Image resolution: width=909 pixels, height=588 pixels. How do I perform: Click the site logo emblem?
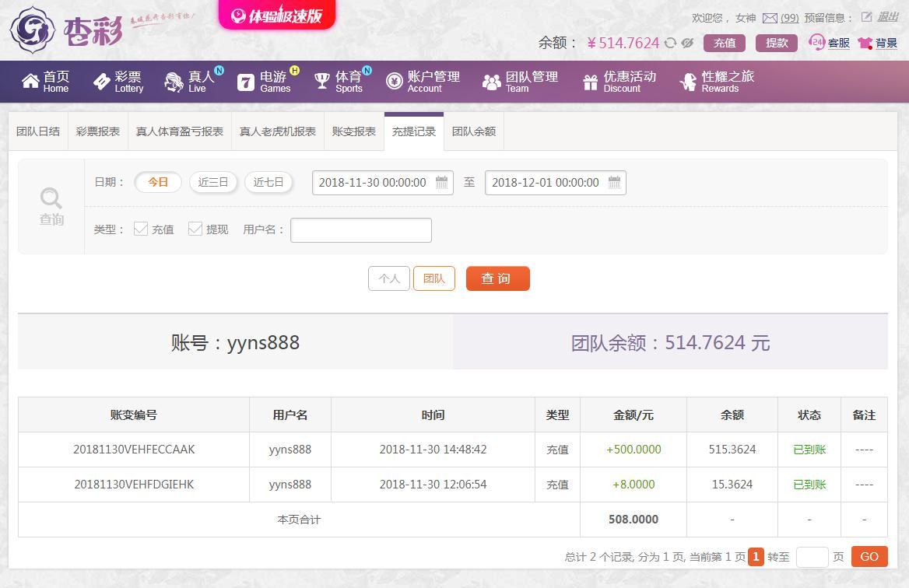coord(33,30)
